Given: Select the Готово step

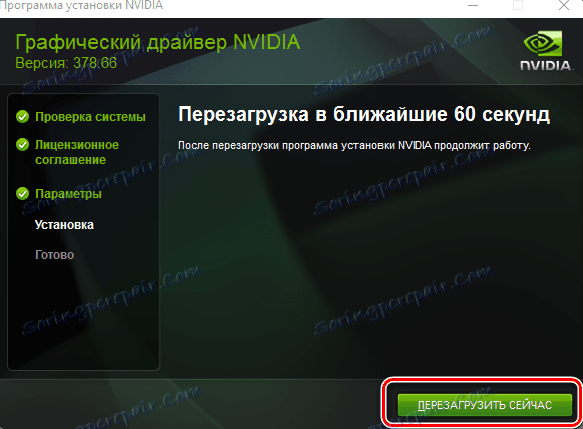Looking at the screenshot, I should (54, 255).
